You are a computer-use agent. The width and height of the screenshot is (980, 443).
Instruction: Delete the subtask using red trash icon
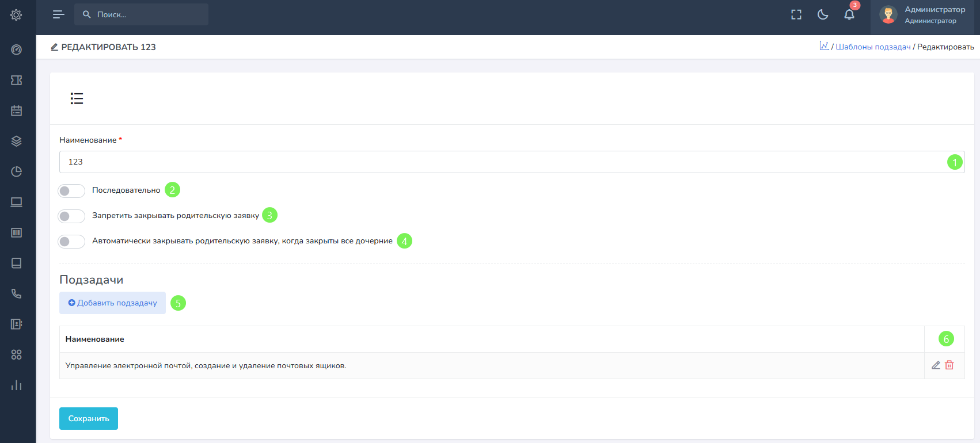coord(949,365)
